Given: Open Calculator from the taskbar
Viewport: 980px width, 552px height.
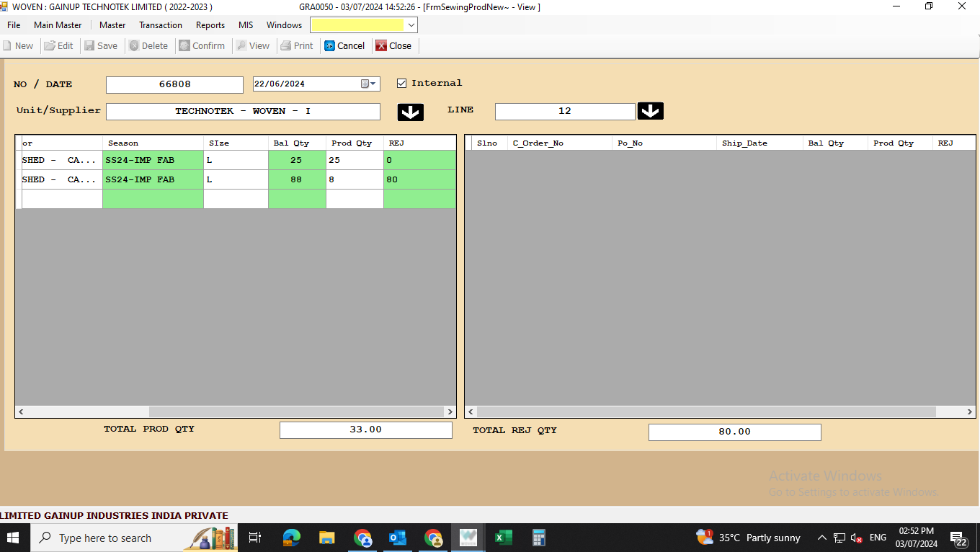Looking at the screenshot, I should (x=538, y=538).
